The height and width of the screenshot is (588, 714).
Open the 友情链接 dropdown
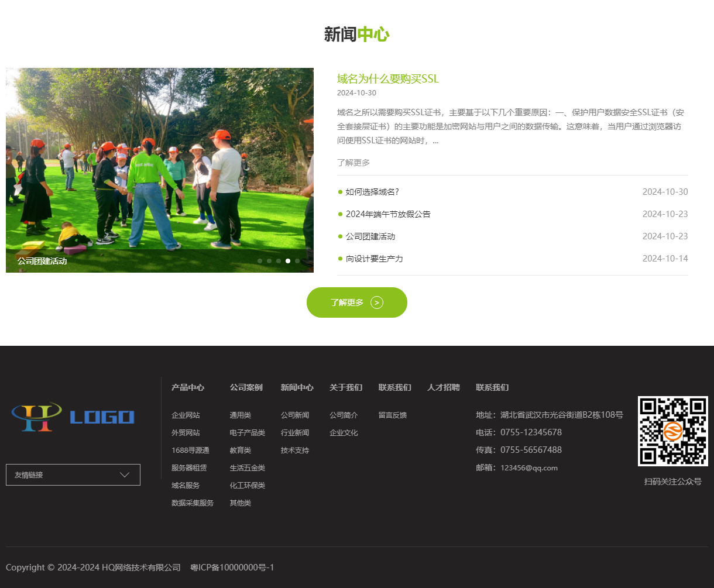(73, 474)
